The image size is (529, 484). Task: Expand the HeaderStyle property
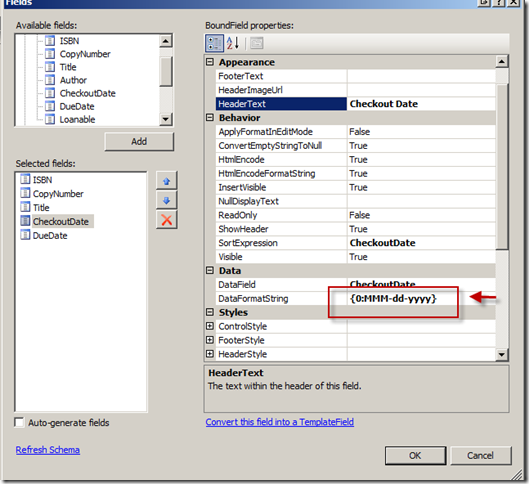(x=210, y=354)
